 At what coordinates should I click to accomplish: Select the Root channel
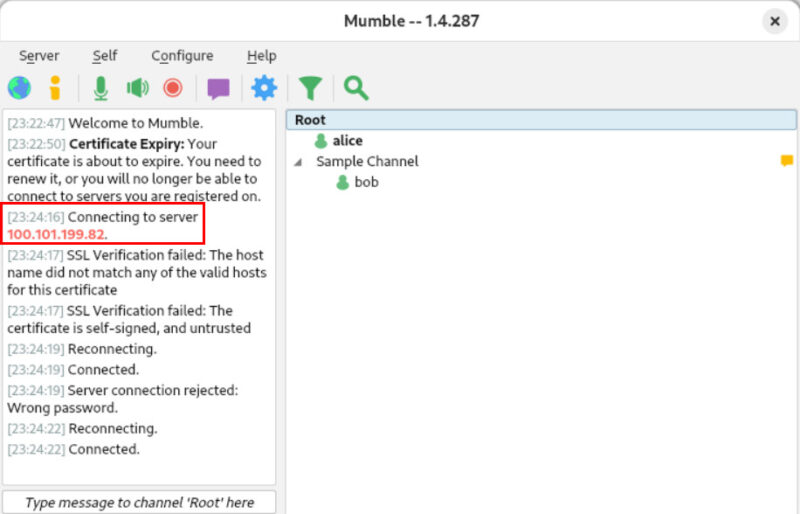(x=541, y=120)
